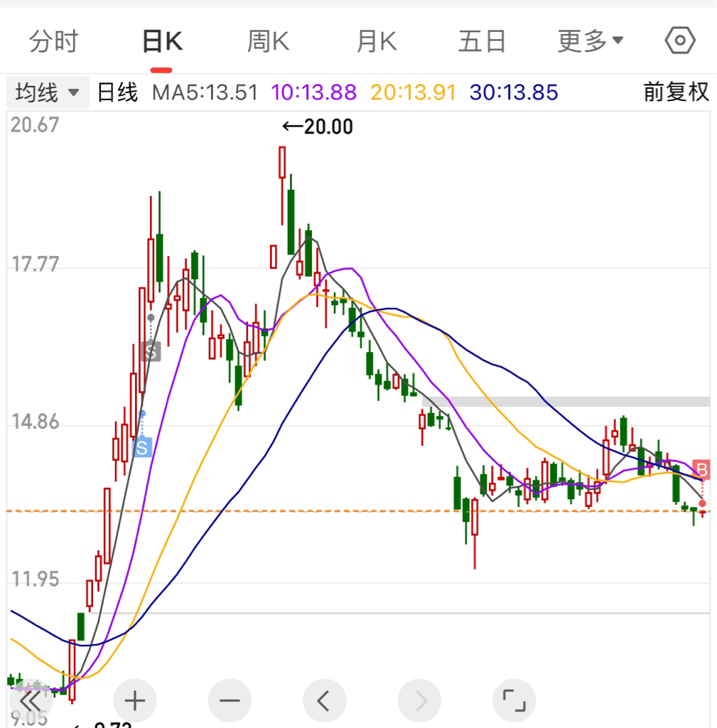The height and width of the screenshot is (728, 717).
Task: Zoom out with the minus button
Action: click(x=230, y=700)
